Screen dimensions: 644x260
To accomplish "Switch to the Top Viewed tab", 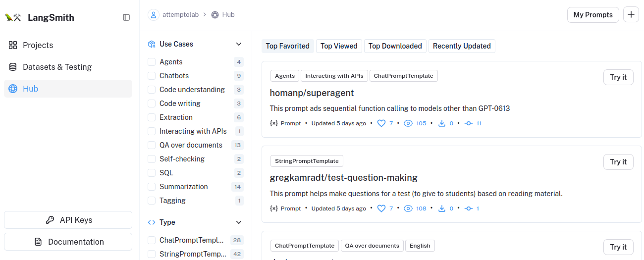I will (339, 46).
